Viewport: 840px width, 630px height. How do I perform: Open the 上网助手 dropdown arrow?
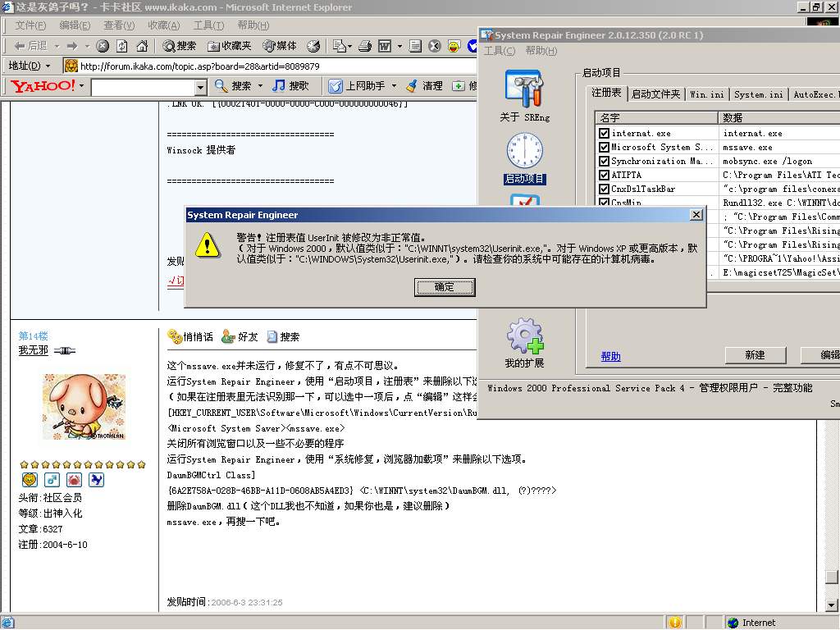(x=394, y=85)
